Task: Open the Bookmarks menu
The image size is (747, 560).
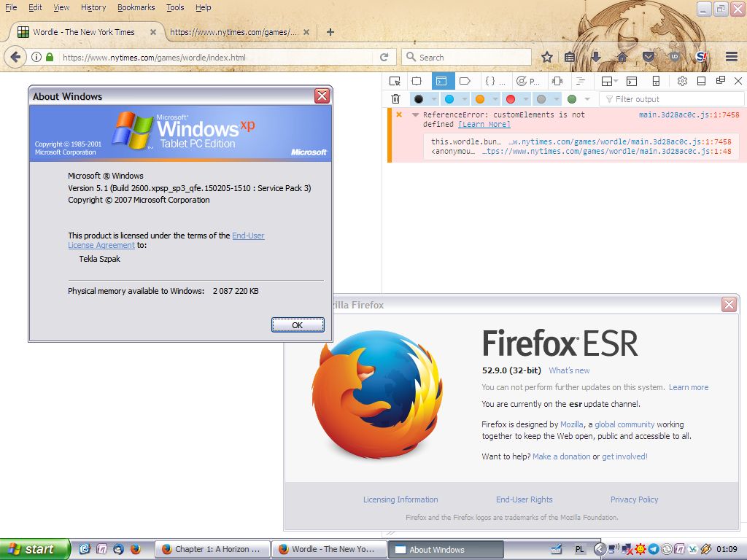Action: [136, 7]
